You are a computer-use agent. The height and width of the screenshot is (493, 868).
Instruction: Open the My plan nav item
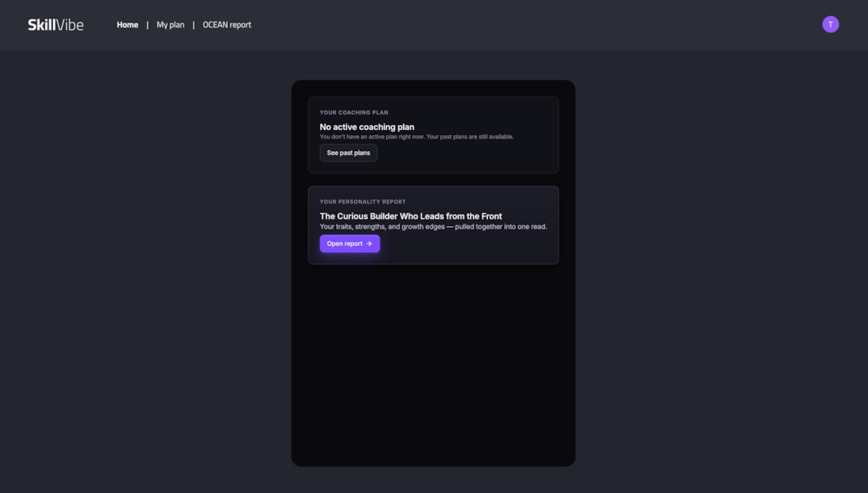[x=170, y=25]
